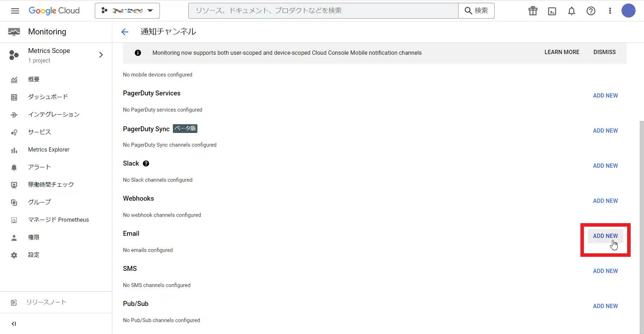This screenshot has width=644, height=334.
Task: Click the ベータ版 badge
Action: pyautogui.click(x=185, y=128)
